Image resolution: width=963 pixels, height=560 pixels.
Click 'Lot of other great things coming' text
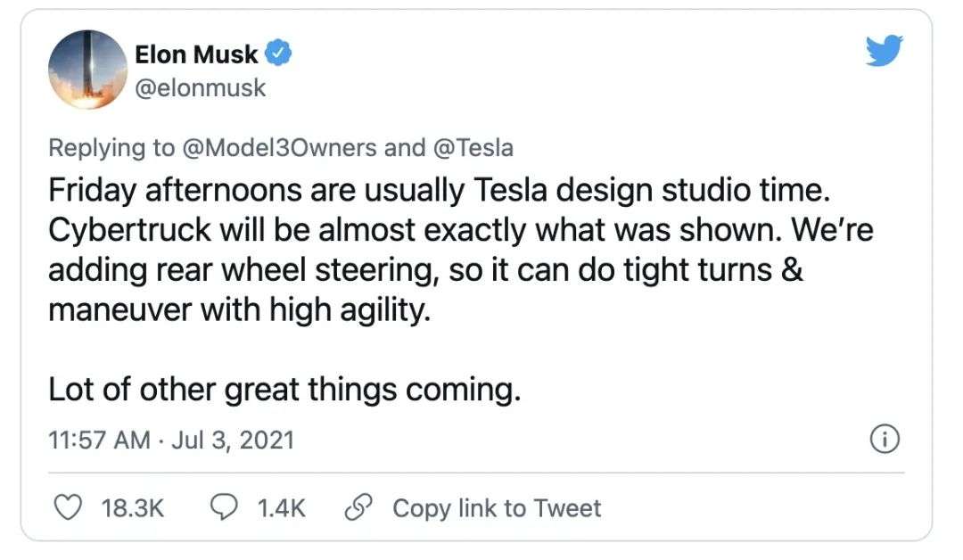[284, 390]
